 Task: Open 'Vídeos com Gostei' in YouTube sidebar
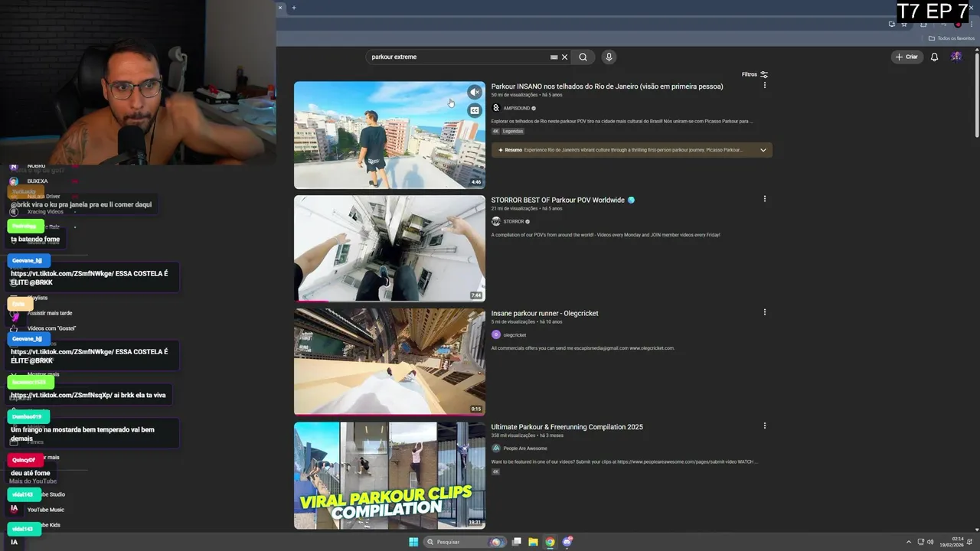(51, 328)
